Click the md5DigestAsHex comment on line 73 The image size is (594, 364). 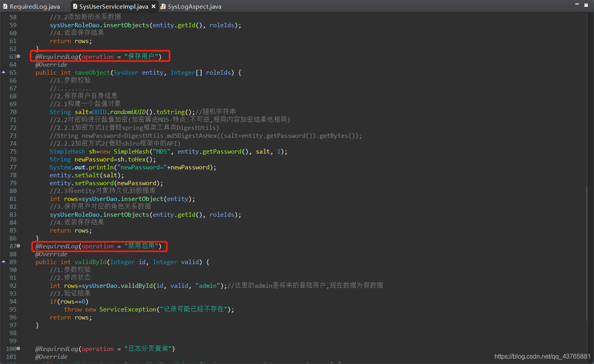click(206, 136)
